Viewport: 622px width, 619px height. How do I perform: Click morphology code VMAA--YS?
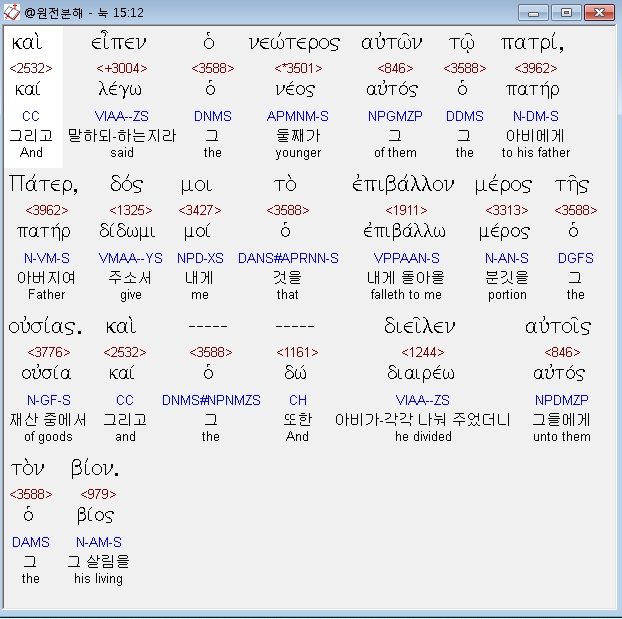pos(131,258)
